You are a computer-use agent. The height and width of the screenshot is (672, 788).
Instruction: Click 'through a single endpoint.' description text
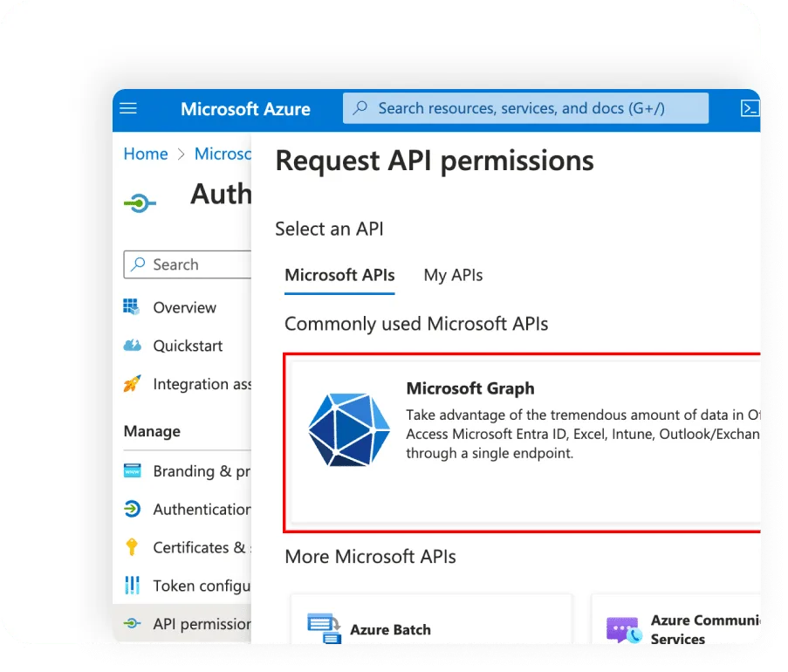click(x=490, y=453)
